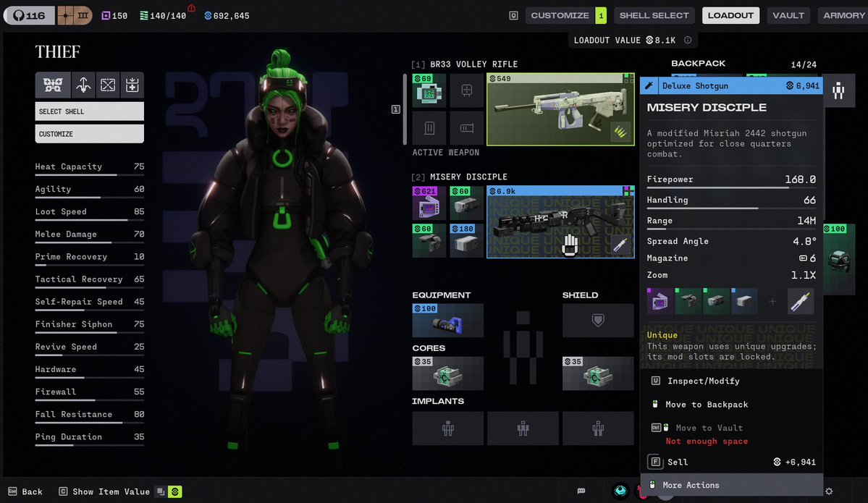
Task: Select the left Cores item valued 35
Action: click(x=448, y=373)
